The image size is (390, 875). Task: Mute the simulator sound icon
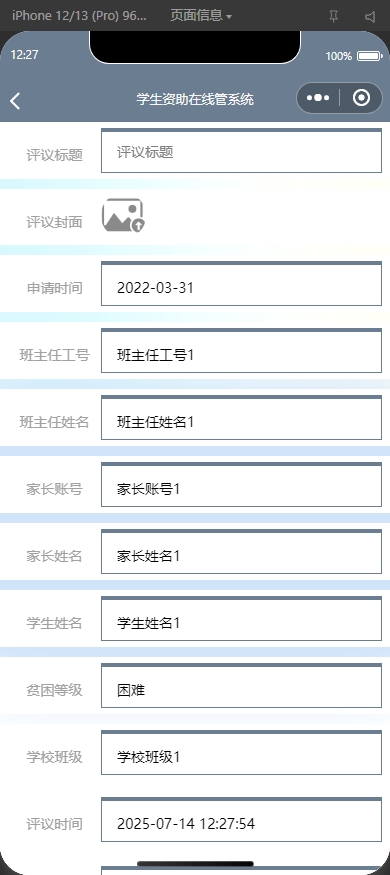coord(370,17)
